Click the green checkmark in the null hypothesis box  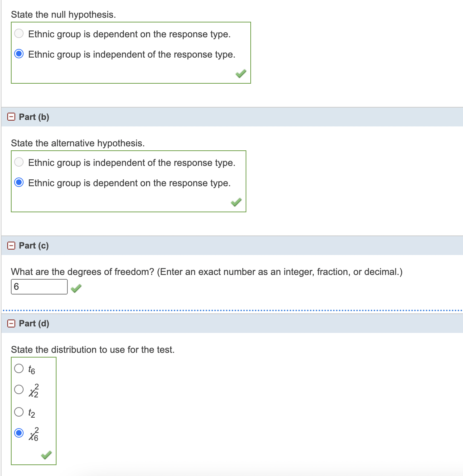241,73
